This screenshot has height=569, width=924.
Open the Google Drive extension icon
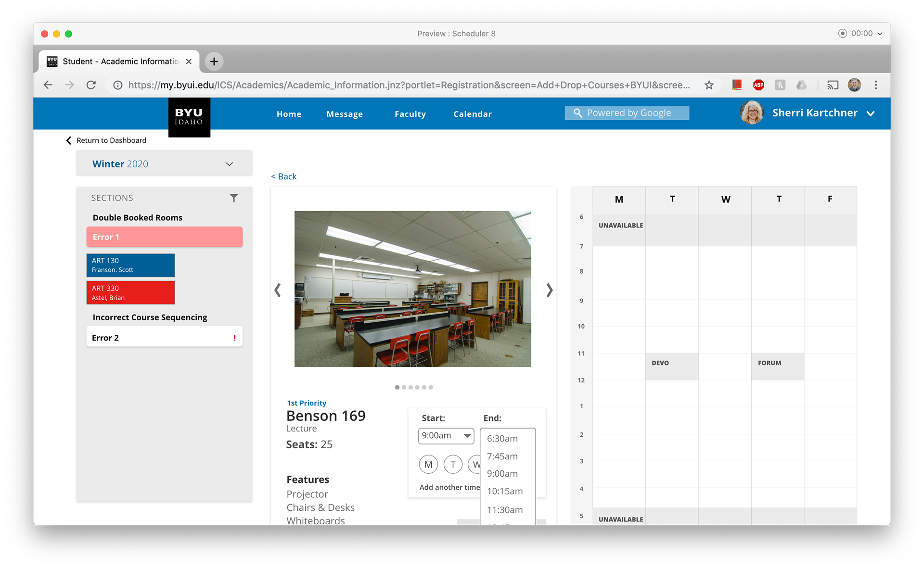pos(801,85)
